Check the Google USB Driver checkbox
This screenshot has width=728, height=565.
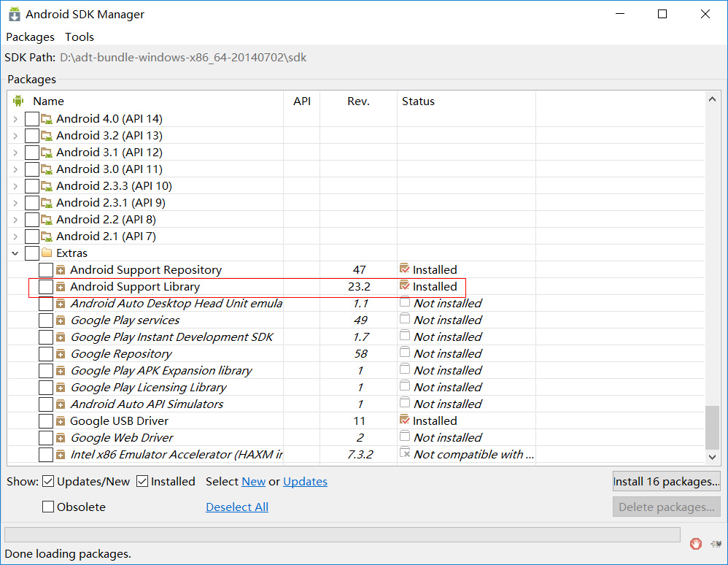pyautogui.click(x=46, y=421)
